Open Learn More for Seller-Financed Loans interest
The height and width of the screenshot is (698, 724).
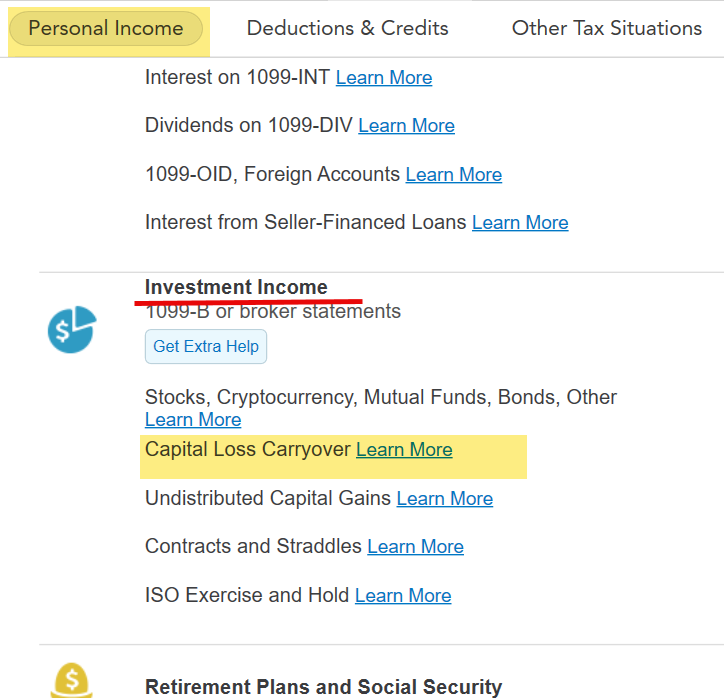pyautogui.click(x=520, y=223)
